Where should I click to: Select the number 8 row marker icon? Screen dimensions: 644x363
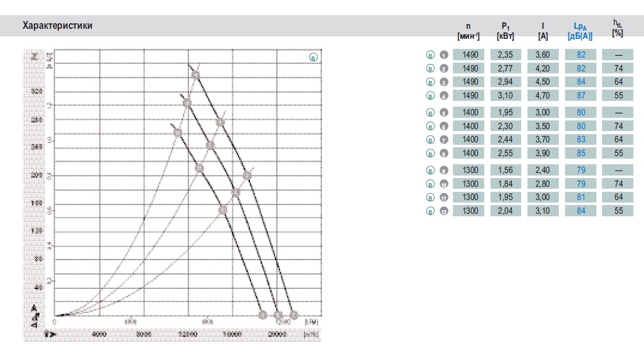(444, 154)
